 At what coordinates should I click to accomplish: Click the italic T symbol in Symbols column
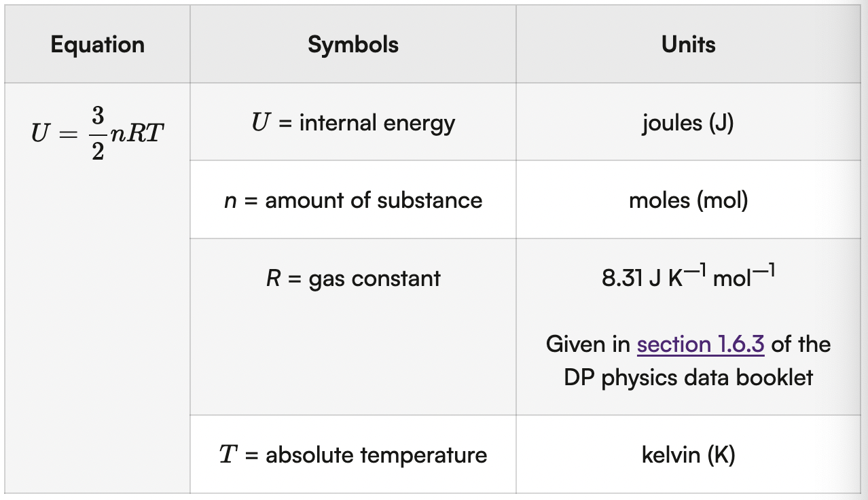click(227, 454)
